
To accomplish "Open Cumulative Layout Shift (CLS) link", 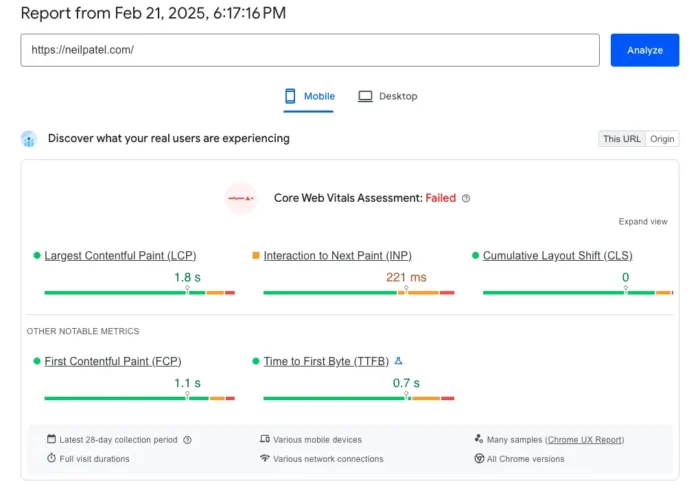I will pyautogui.click(x=558, y=255).
